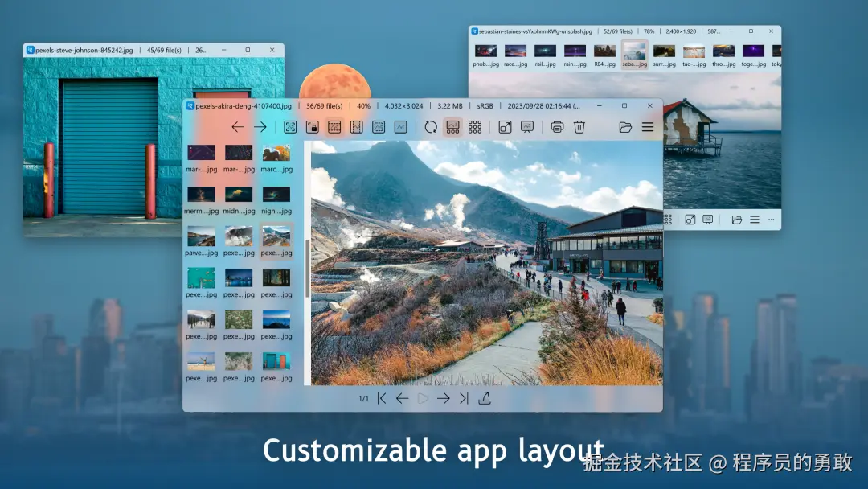Start slideshow in right window bottom toolbar
The height and width of the screenshot is (489, 868).
pyautogui.click(x=707, y=220)
